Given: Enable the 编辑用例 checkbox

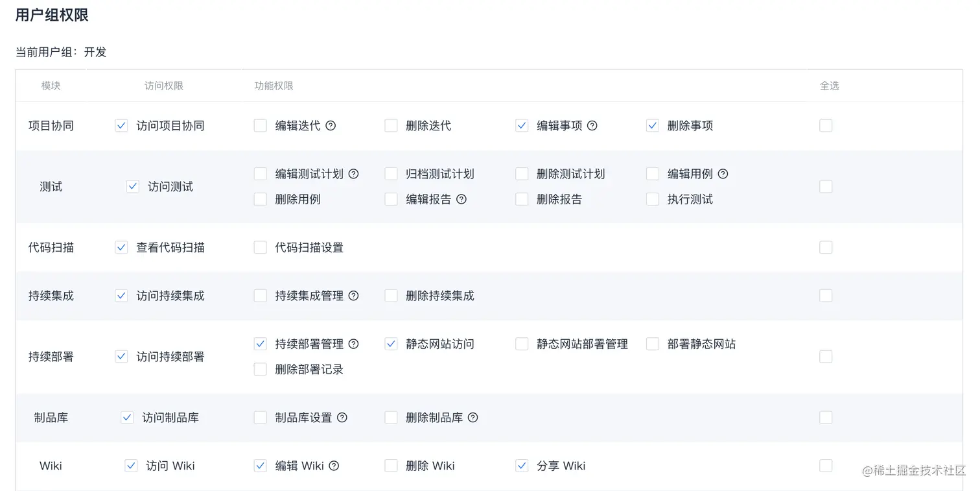Looking at the screenshot, I should click(653, 174).
